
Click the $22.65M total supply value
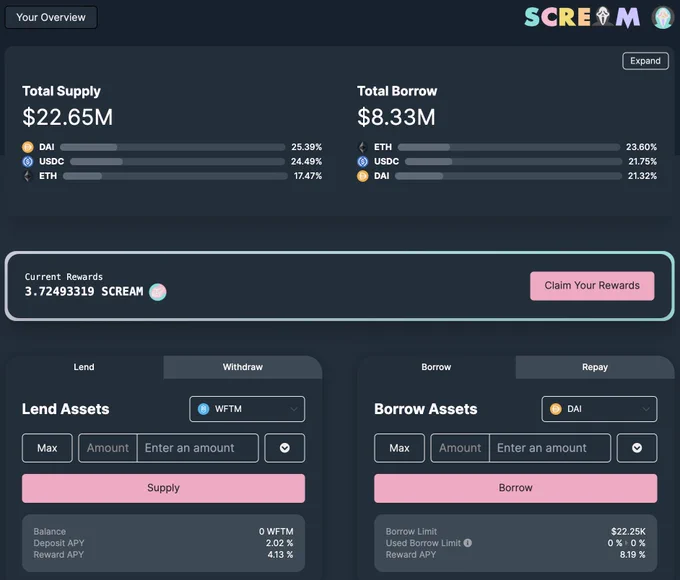click(68, 117)
